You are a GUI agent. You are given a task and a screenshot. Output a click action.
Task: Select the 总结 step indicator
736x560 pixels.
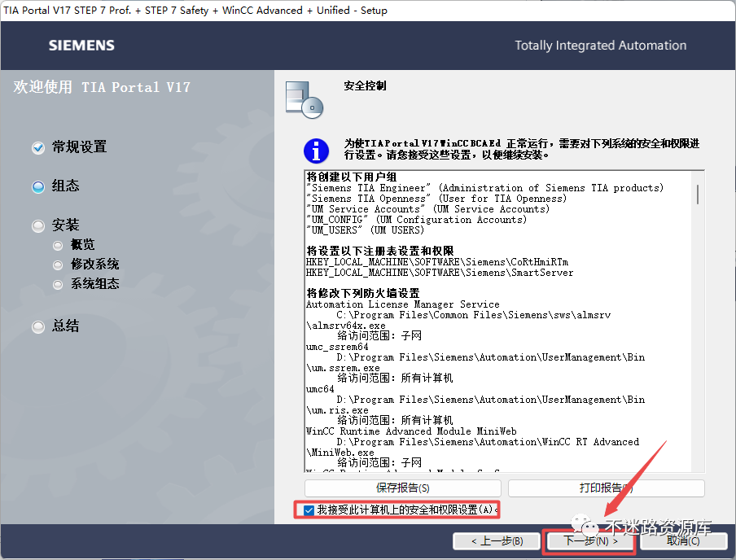tap(38, 326)
